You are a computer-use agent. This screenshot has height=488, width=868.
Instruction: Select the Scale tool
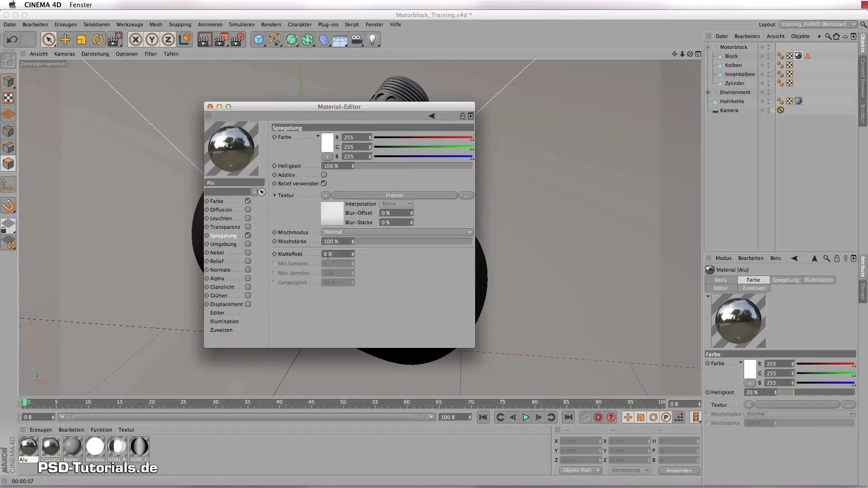pyautogui.click(x=81, y=40)
